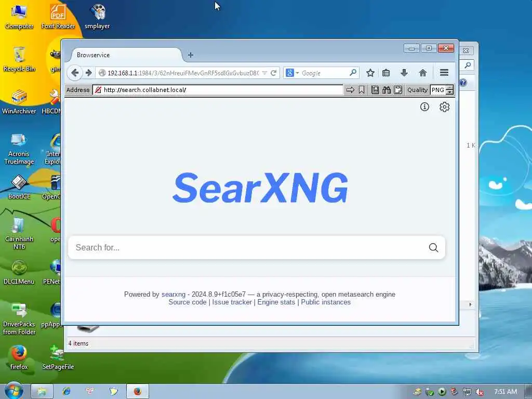The width and height of the screenshot is (532, 399).
Task: Go forward with Firefox's forward arrow
Action: pos(88,73)
